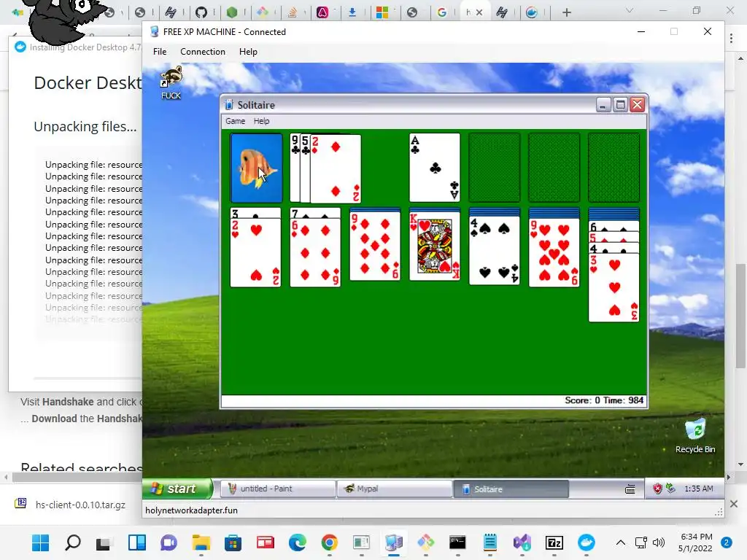Click the 2 of hearts in first column
This screenshot has height=560, width=747.
[x=255, y=252]
